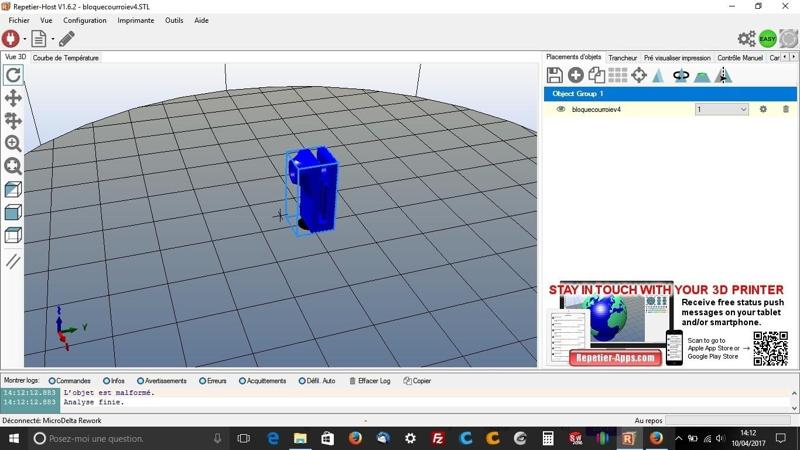800x450 pixels.
Task: Toggle Avertissements log filter
Action: click(162, 381)
